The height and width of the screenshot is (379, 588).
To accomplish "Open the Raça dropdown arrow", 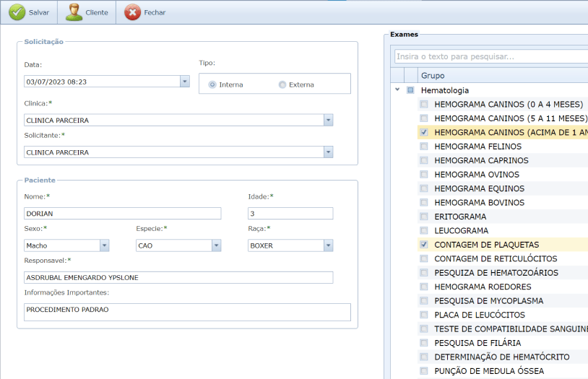I will tap(328, 245).
